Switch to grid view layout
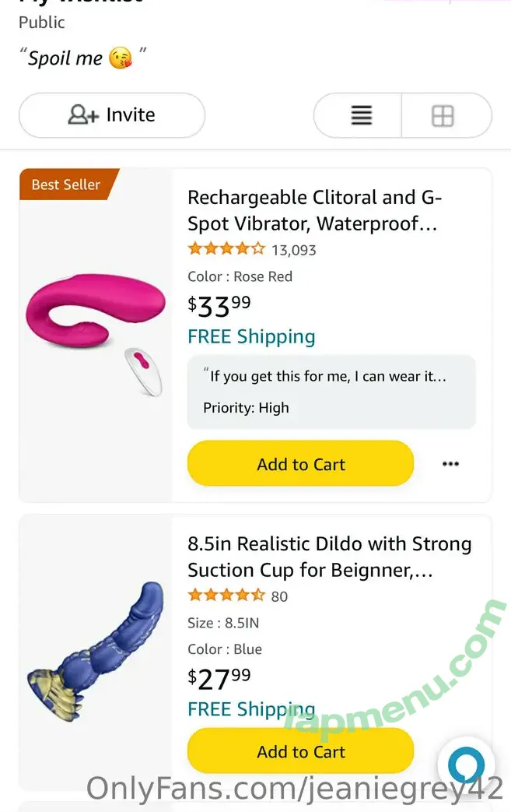This screenshot has width=511, height=812. point(443,116)
